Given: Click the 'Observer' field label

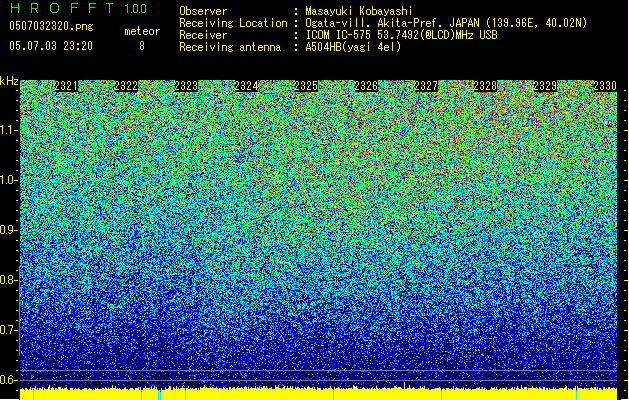Looking at the screenshot, I should 203,11.
